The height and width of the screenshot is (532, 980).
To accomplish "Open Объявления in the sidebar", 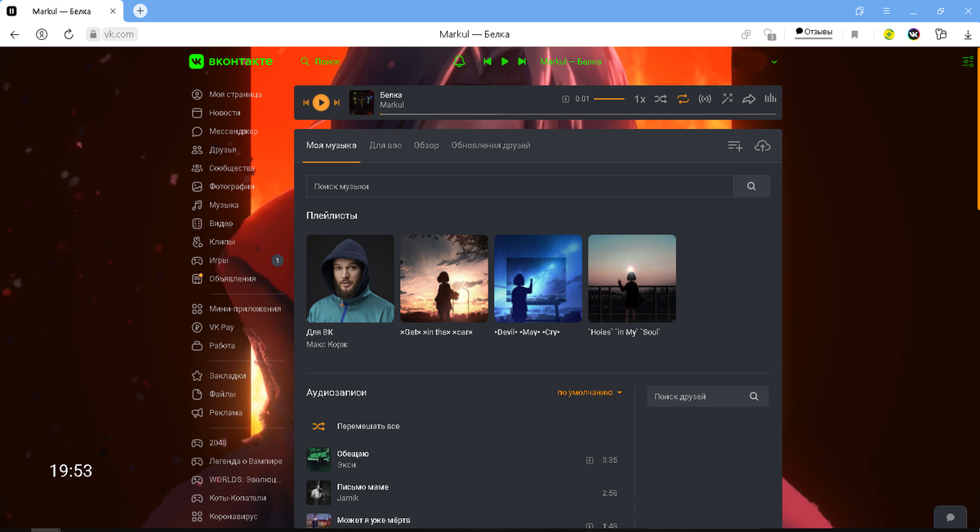I will click(223, 278).
